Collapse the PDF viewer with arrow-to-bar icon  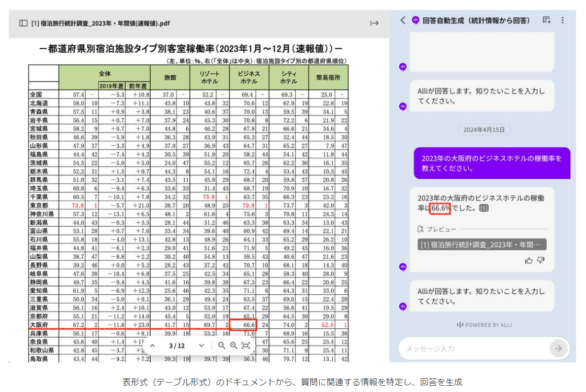pos(374,23)
